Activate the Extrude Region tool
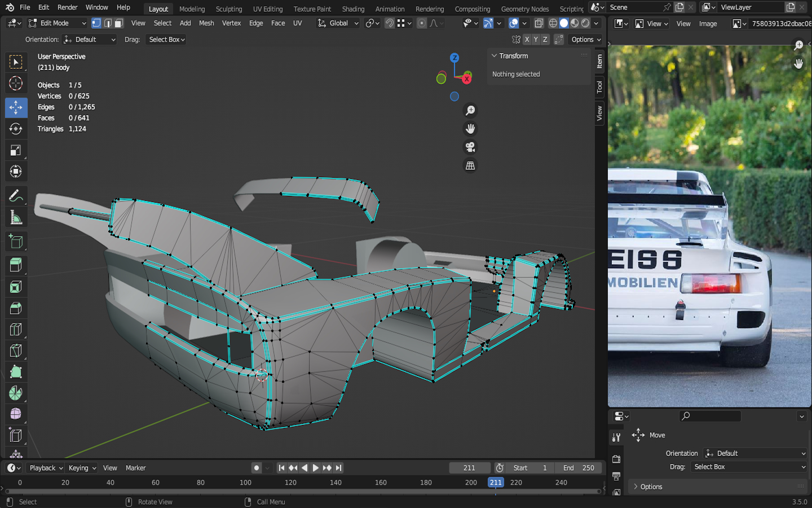This screenshot has width=812, height=508. pyautogui.click(x=16, y=265)
